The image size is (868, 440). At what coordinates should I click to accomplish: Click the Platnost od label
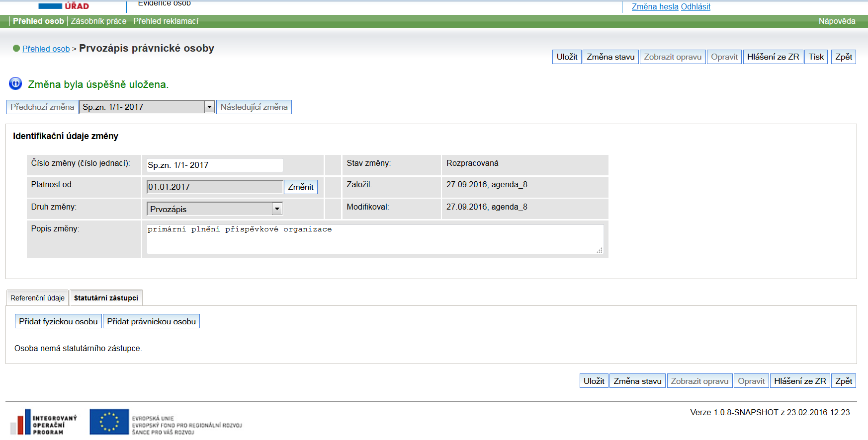pos(52,184)
